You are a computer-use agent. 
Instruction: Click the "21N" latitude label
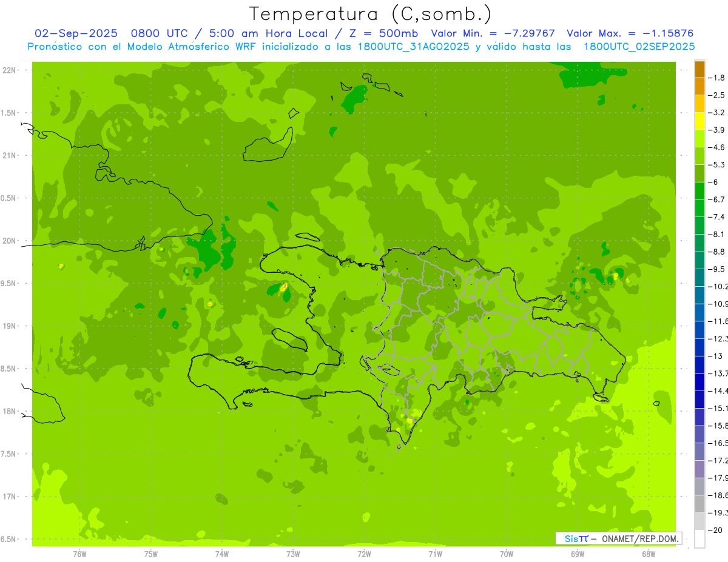[x=9, y=155]
